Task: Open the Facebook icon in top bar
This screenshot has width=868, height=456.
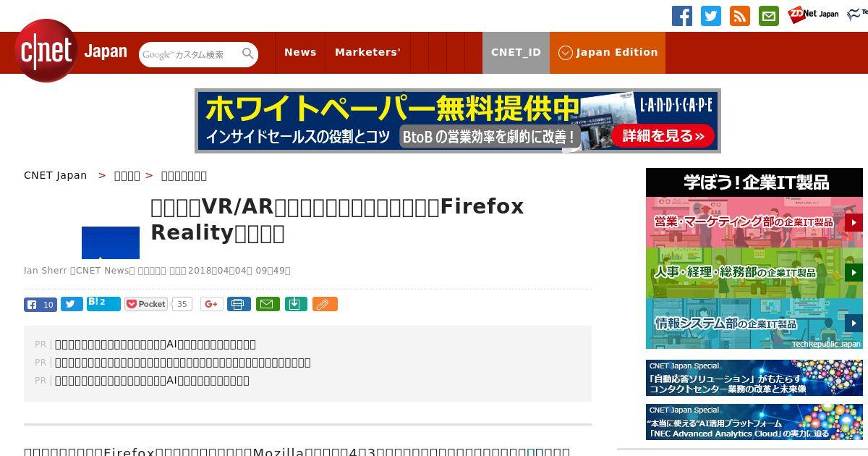Action: point(681,16)
